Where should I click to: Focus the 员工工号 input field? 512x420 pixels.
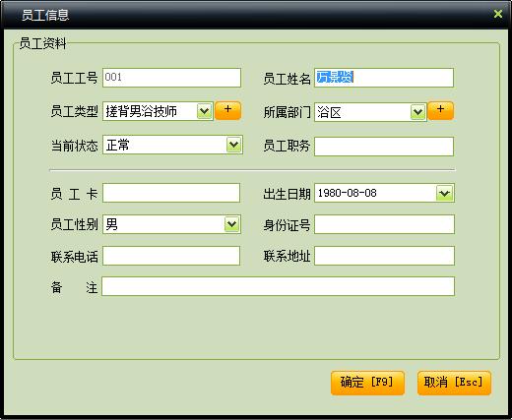coord(171,78)
